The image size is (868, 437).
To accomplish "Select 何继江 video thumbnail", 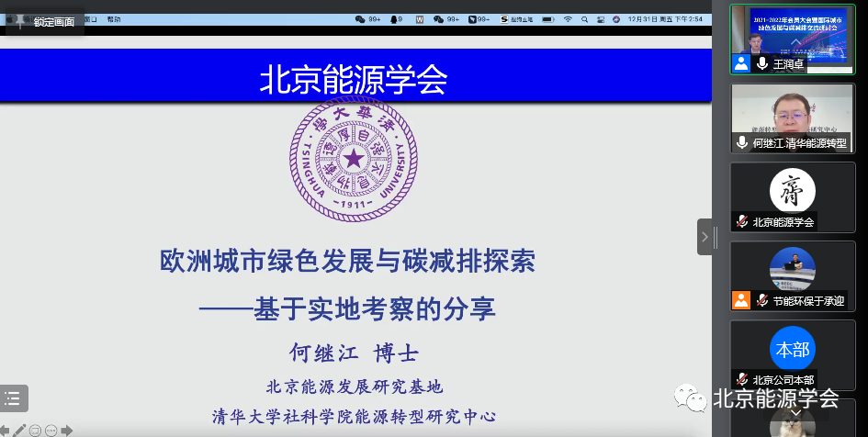I will [x=792, y=118].
